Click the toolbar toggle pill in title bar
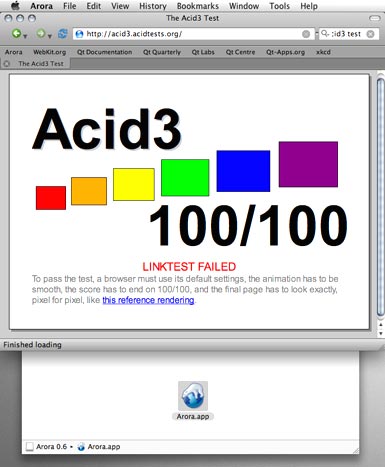Image resolution: width=385 pixels, height=467 pixels. [x=374, y=18]
